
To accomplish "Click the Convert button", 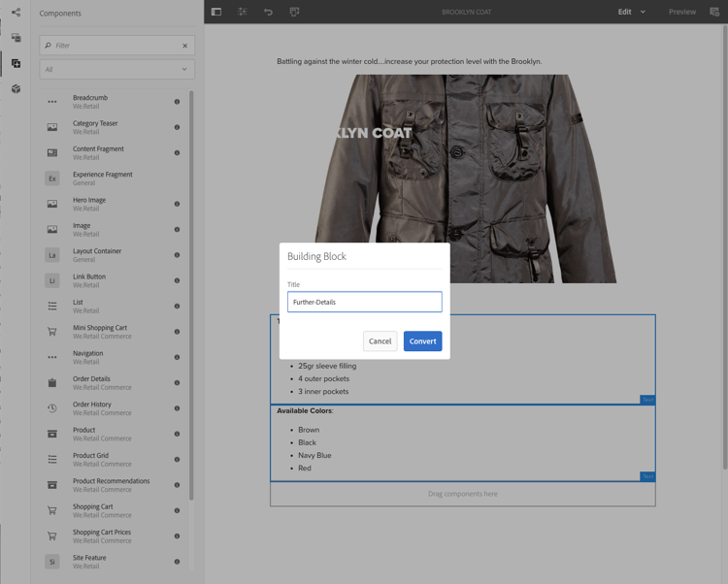I will click(x=422, y=341).
